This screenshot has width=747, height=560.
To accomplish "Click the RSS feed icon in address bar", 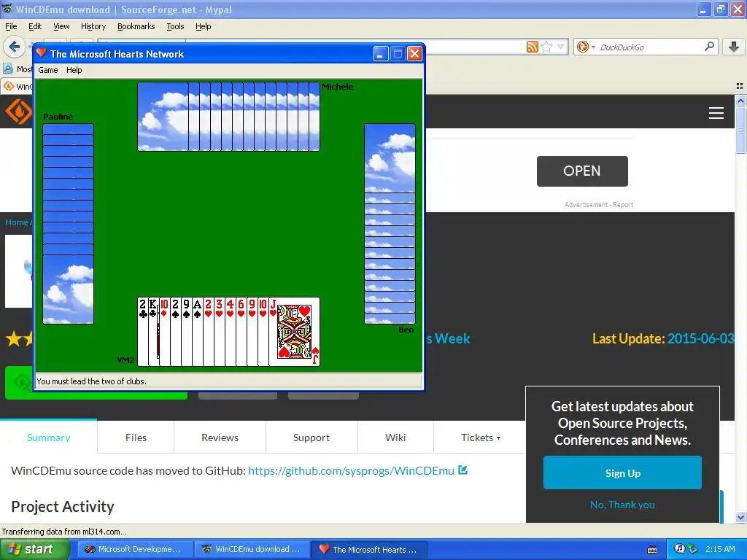I will [532, 47].
